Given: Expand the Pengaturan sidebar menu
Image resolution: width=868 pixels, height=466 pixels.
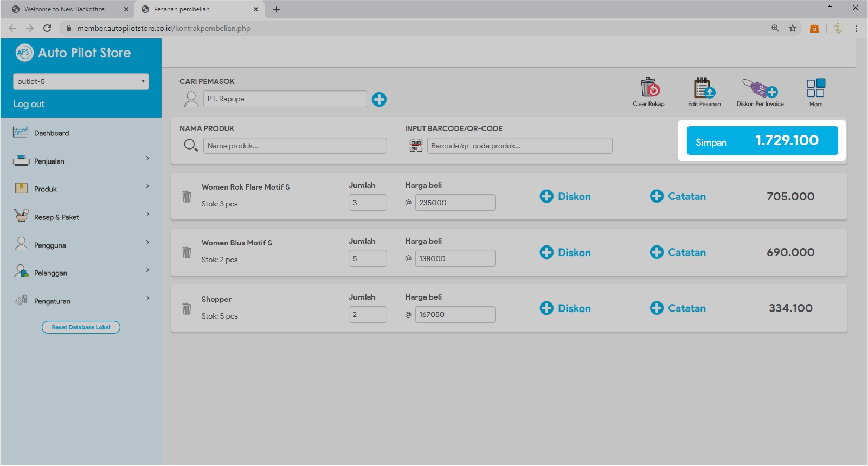Looking at the screenshot, I should click(x=81, y=301).
